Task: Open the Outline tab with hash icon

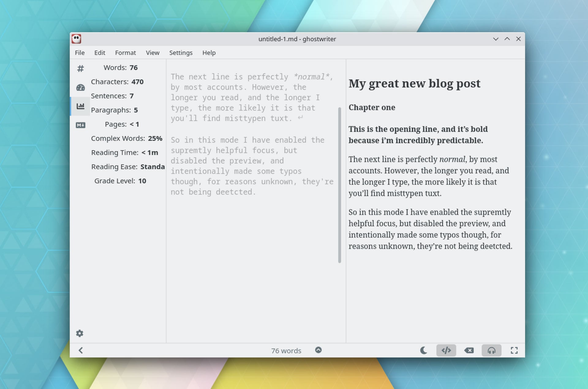Action: click(x=80, y=68)
